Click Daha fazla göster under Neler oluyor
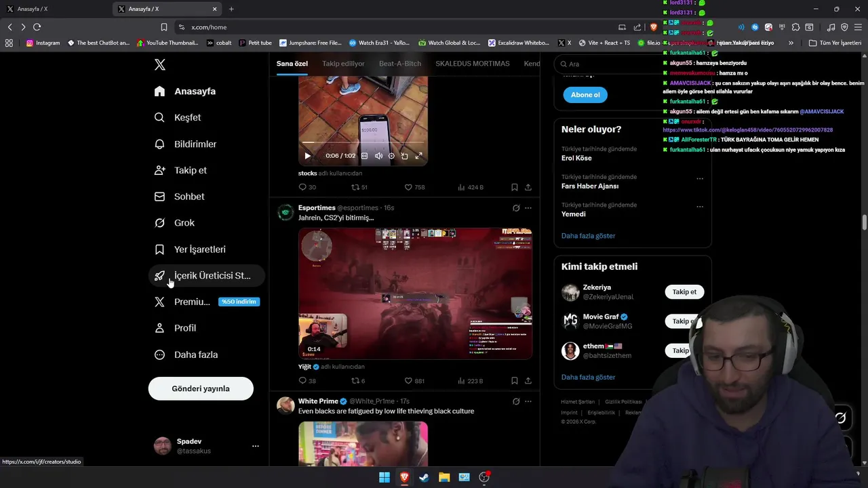 pyautogui.click(x=589, y=236)
